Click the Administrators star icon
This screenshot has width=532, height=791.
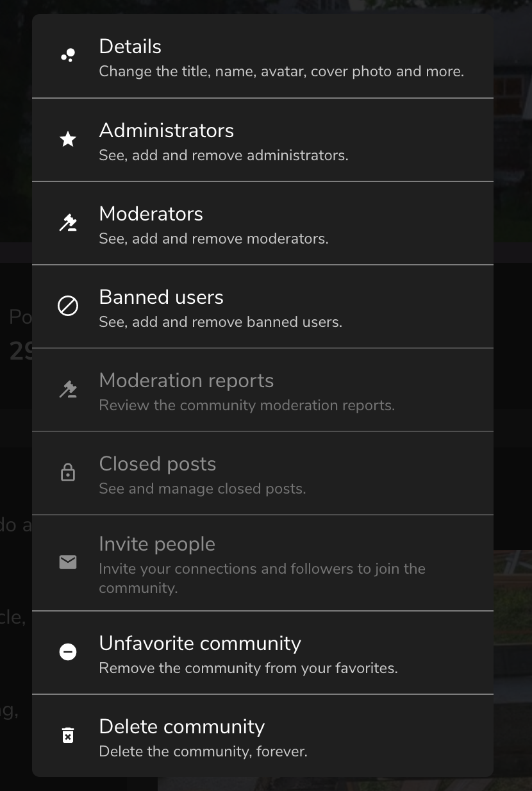pyautogui.click(x=68, y=139)
